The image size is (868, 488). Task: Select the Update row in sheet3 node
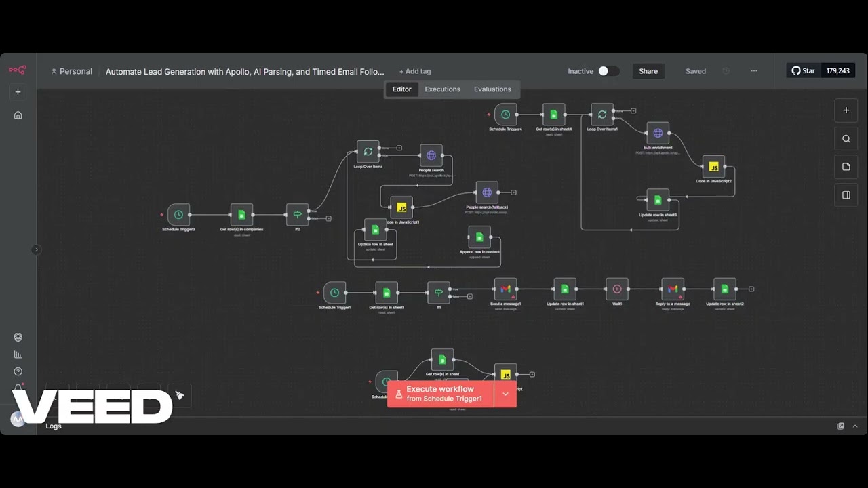coord(658,200)
